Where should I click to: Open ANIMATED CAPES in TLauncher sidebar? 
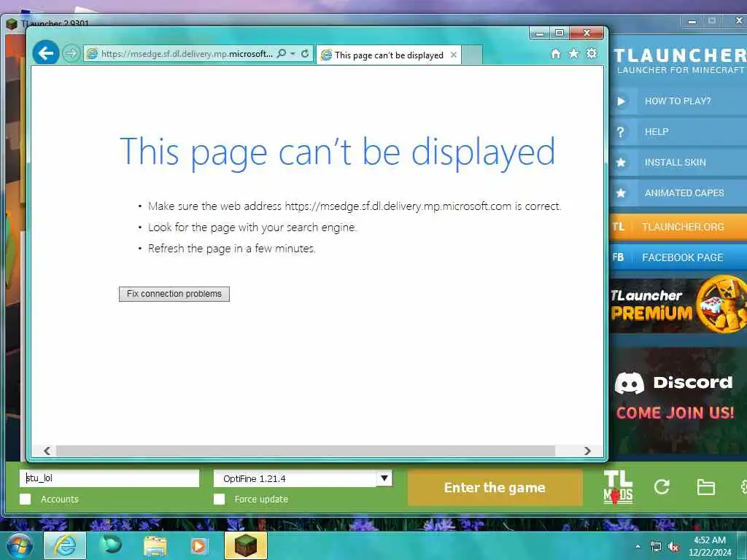tap(678, 192)
